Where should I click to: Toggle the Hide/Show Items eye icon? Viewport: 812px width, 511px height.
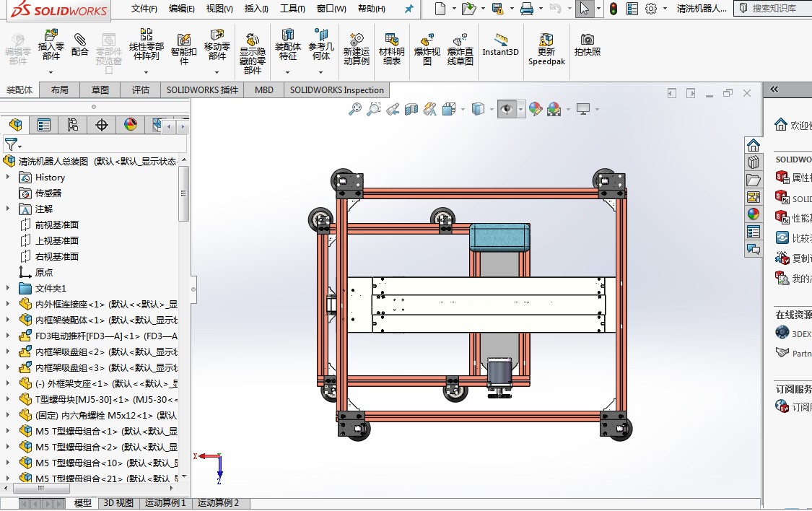tap(507, 109)
